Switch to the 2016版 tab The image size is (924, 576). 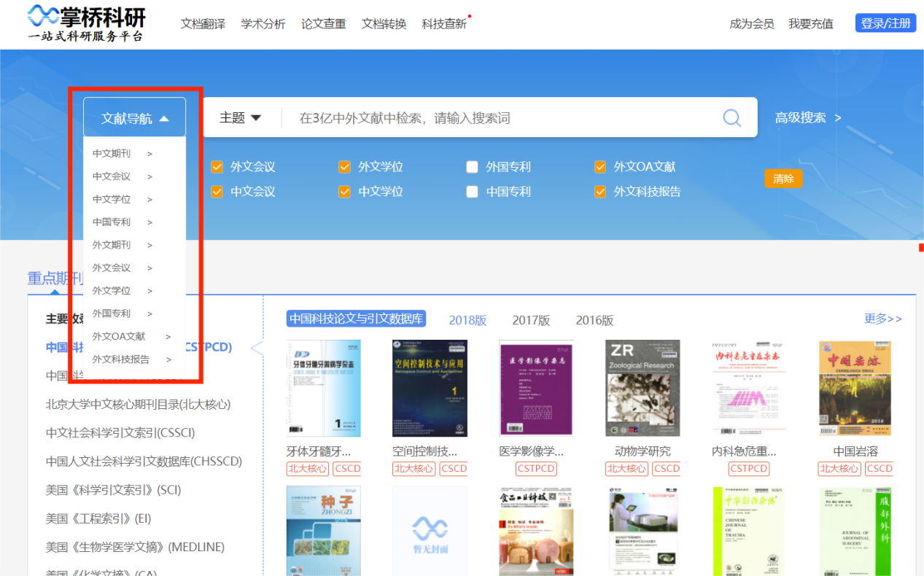(594, 320)
